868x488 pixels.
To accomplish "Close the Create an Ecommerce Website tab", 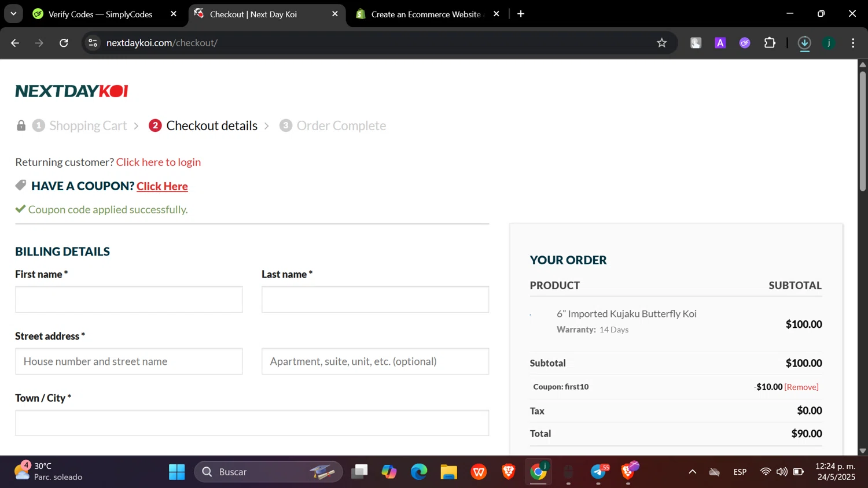I will pyautogui.click(x=496, y=14).
